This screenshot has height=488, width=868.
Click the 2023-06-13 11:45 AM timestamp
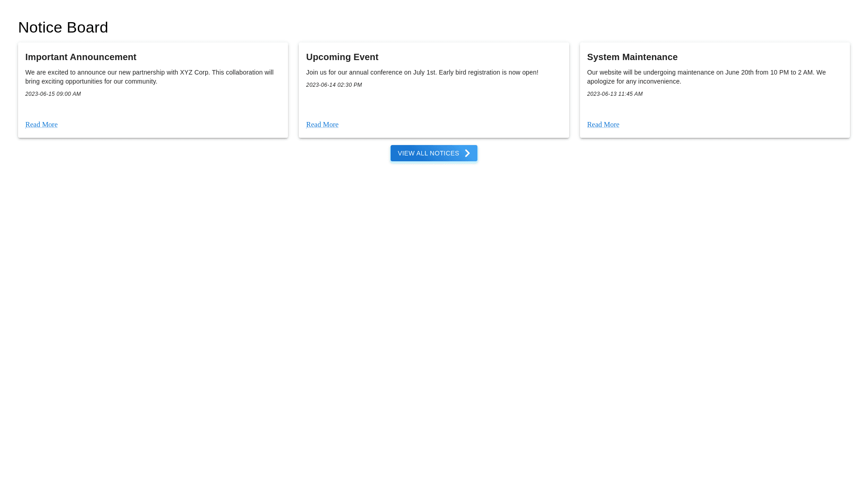point(614,94)
